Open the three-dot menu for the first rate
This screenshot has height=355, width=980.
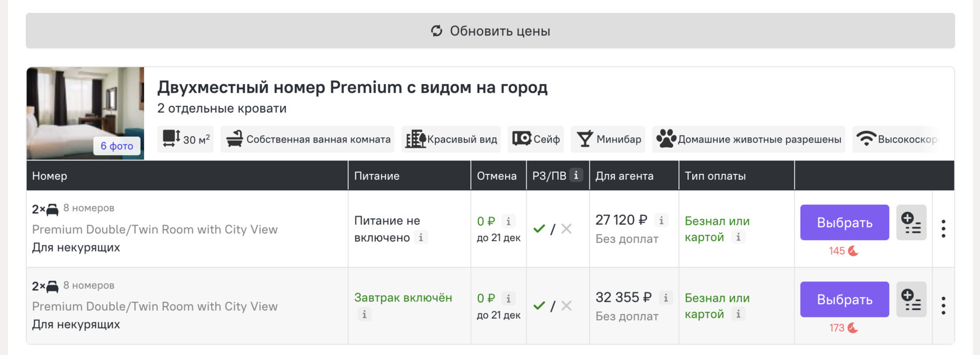943,228
